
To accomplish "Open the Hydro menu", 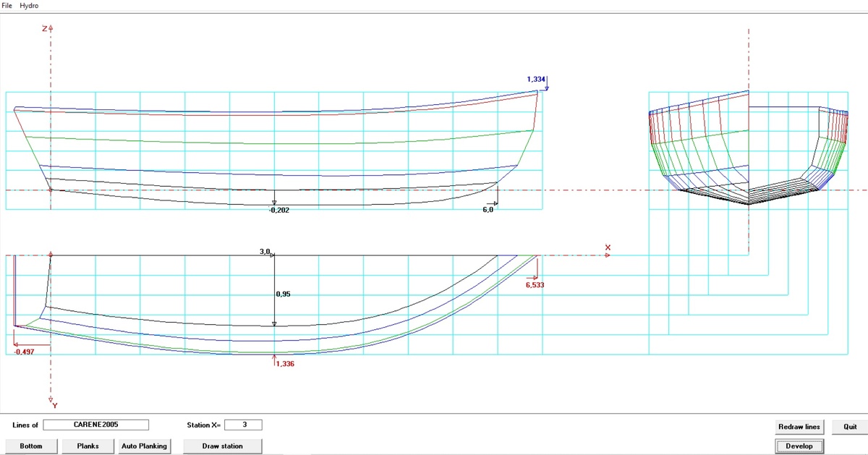I will pyautogui.click(x=29, y=6).
